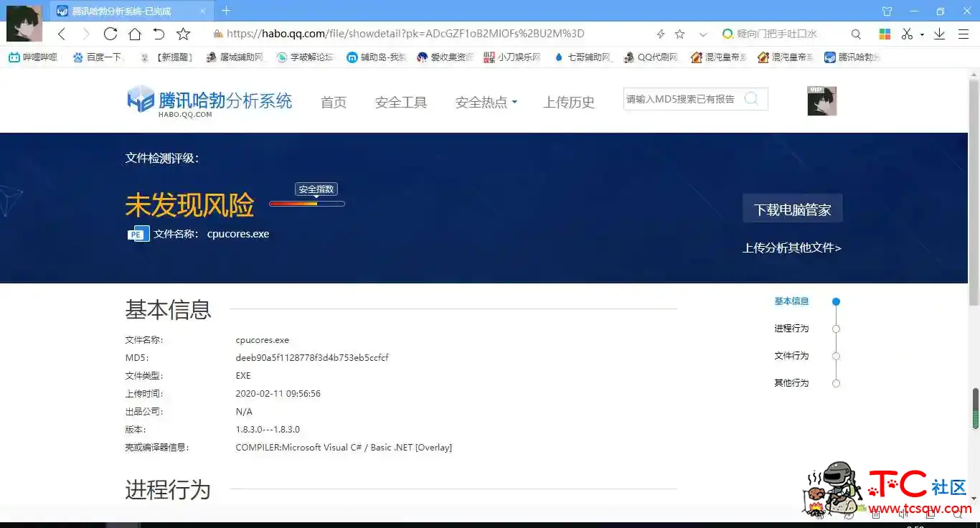Expand the address bar dropdown chevron
Screen dimensions: 980x528
[703, 34]
